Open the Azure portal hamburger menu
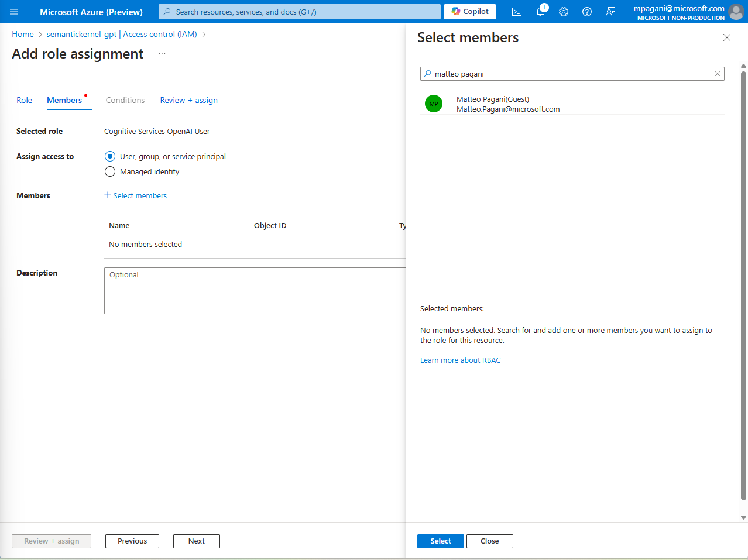Image resolution: width=748 pixels, height=560 pixels. click(14, 12)
